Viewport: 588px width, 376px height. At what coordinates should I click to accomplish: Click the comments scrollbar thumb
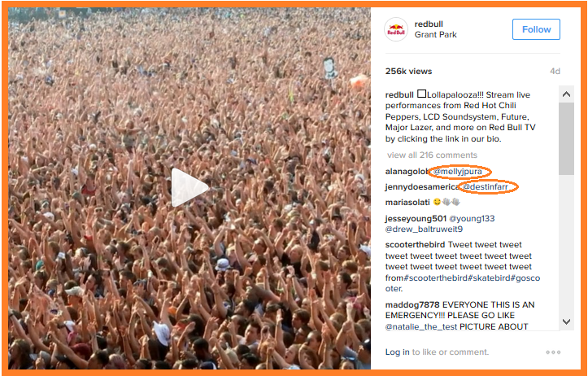tap(566, 138)
